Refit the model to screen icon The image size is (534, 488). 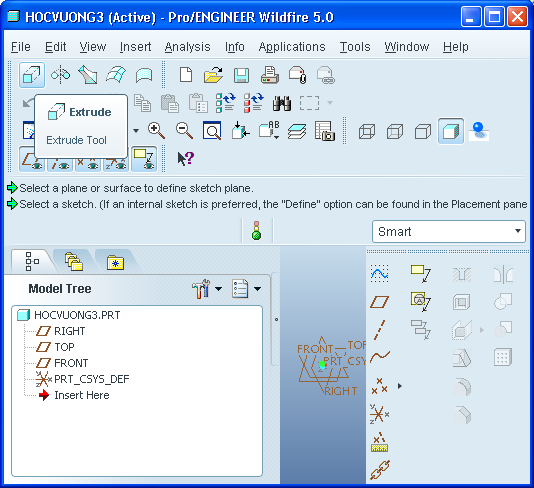click(x=212, y=131)
